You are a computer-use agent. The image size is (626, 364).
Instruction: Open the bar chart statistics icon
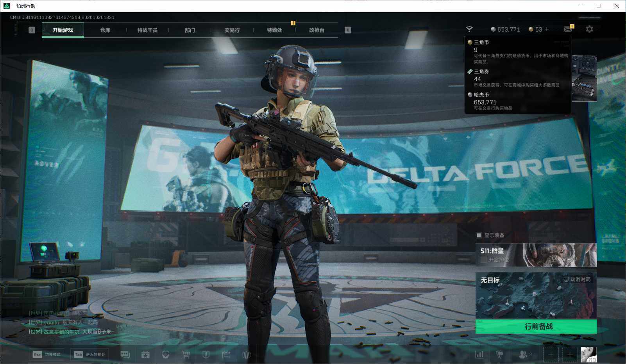click(x=479, y=354)
